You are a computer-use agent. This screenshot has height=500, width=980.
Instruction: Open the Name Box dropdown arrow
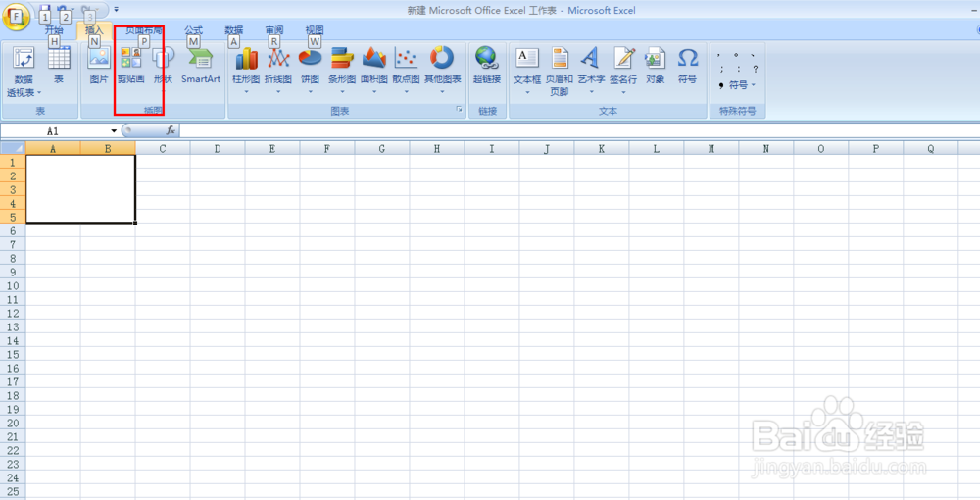(x=114, y=130)
